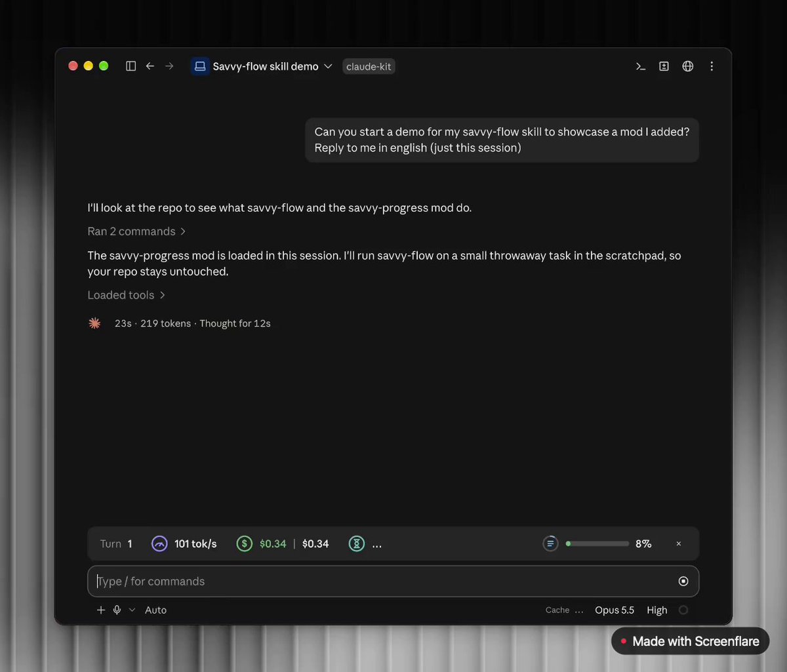Expand the Loaded tools section

[126, 295]
